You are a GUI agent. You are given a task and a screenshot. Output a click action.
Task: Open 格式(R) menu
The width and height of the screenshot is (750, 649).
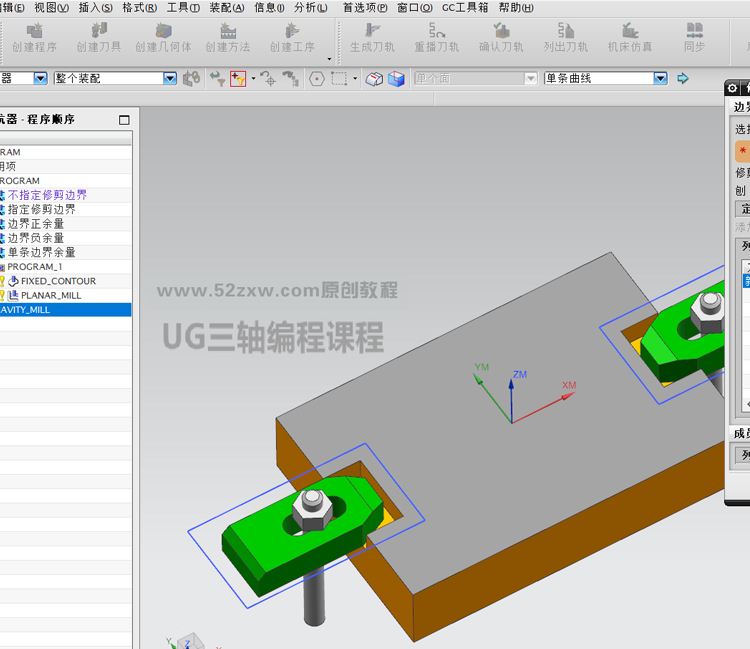pyautogui.click(x=140, y=8)
